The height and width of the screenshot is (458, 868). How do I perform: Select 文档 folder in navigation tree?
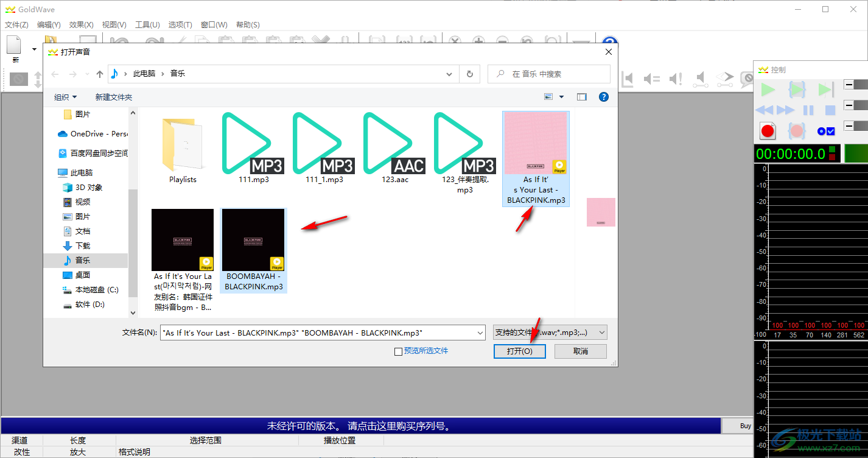coord(77,231)
